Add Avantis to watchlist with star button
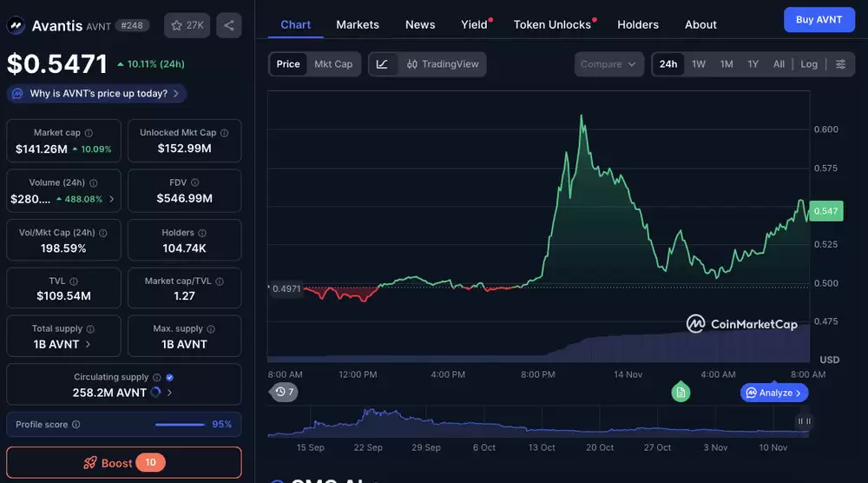This screenshot has height=483, width=868. click(x=187, y=25)
